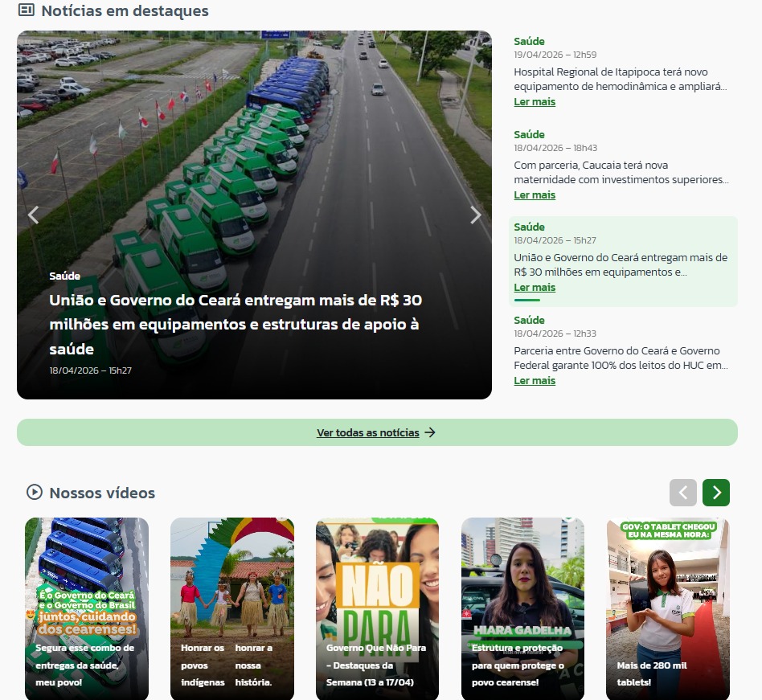
Task: Open Ler mais for Hospital Regional de Itapipoca
Action: pyautogui.click(x=535, y=102)
